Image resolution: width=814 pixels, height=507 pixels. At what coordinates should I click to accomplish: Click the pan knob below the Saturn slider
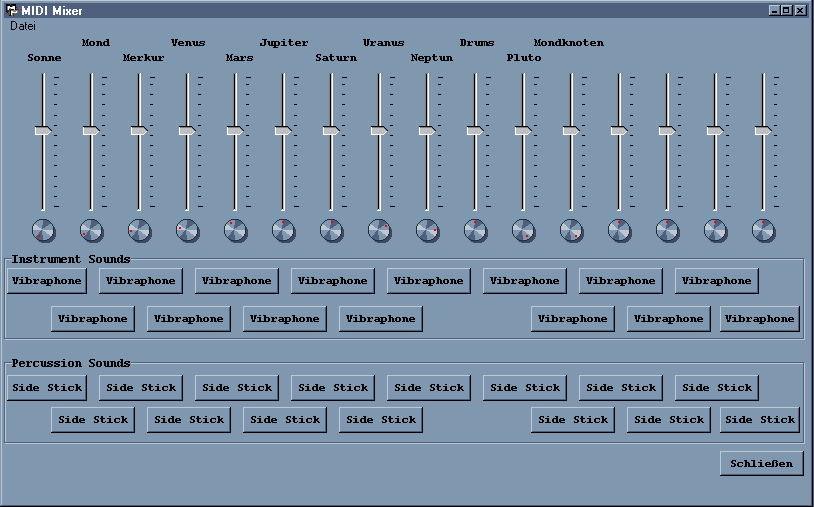coord(331,230)
